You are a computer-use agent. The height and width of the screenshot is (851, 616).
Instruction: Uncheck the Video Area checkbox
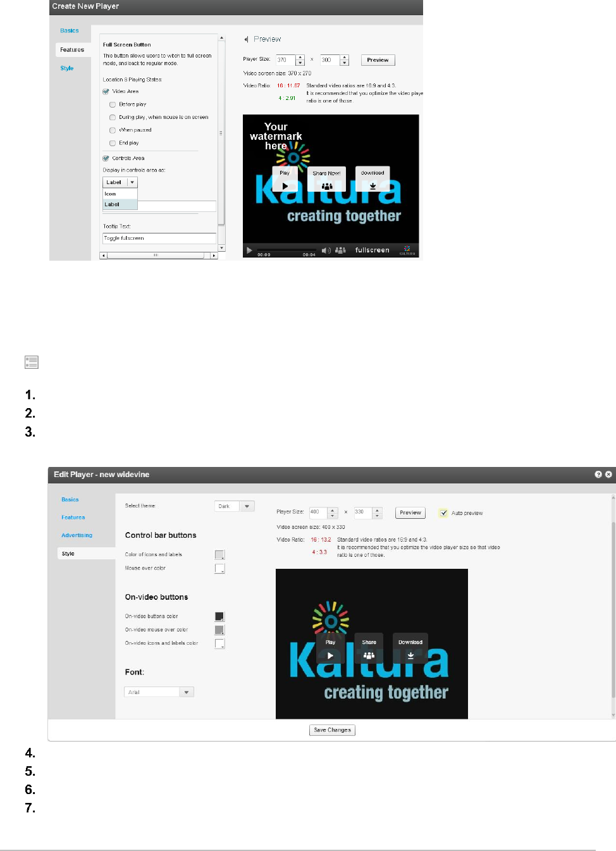click(x=106, y=92)
